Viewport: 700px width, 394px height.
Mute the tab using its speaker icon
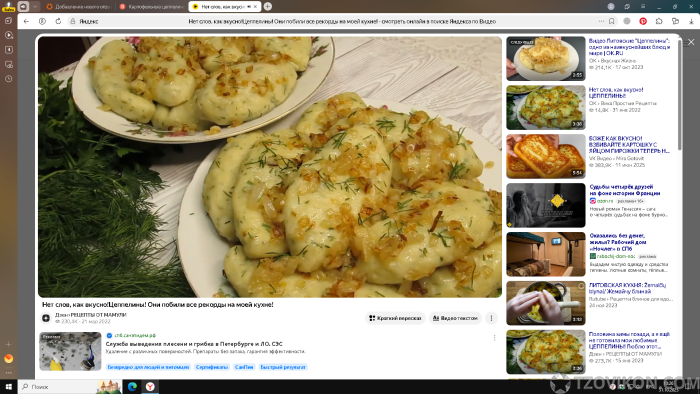(x=249, y=6)
